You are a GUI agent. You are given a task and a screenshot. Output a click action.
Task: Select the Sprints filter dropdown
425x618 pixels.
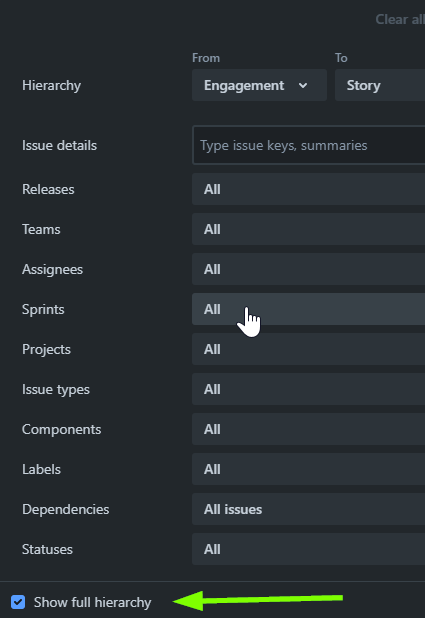(x=308, y=309)
